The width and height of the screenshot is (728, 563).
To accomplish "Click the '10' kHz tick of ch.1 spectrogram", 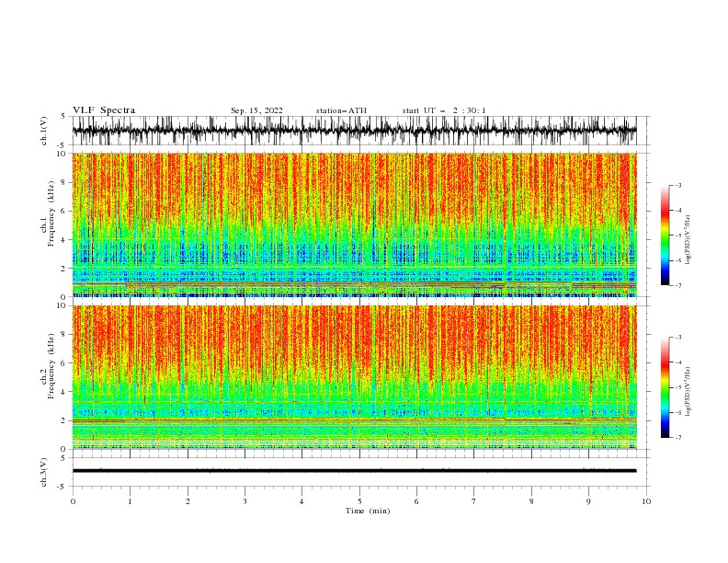I will click(62, 154).
